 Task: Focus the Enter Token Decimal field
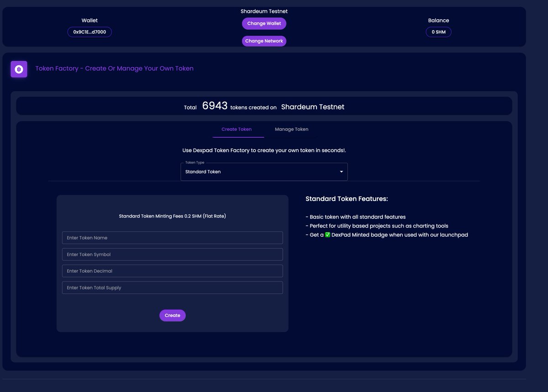click(x=173, y=271)
